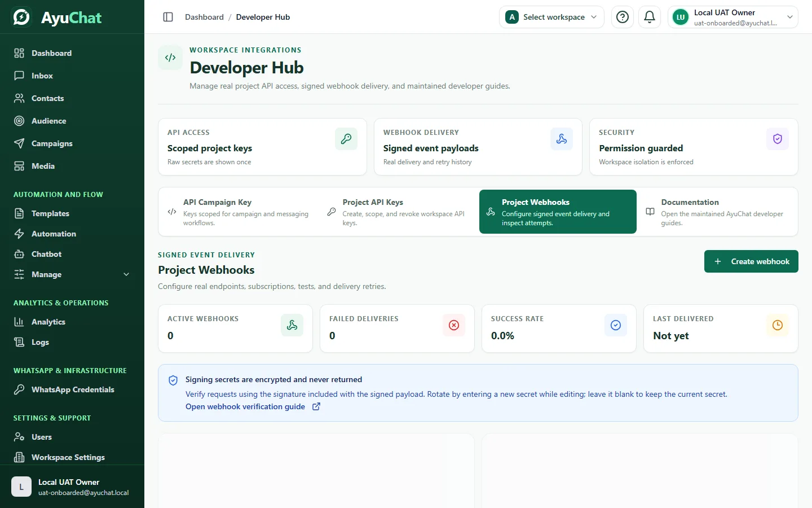
Task: Select the Project Webhooks tab
Action: tap(558, 212)
